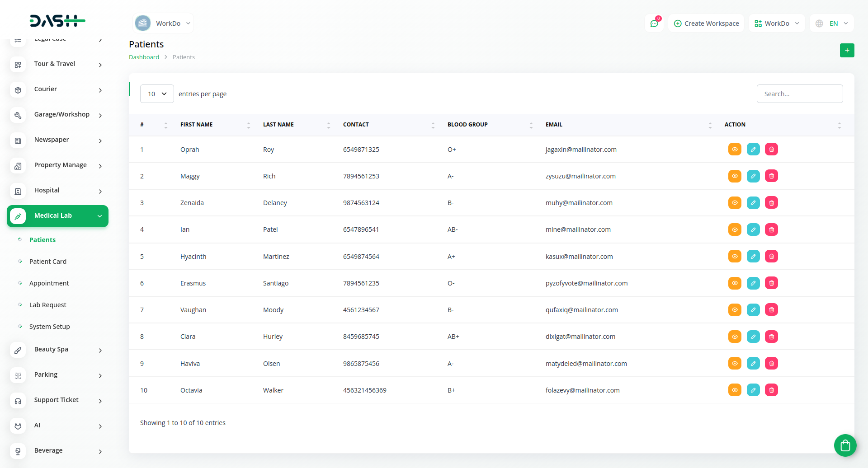This screenshot has width=868, height=468.
Task: Click the DASH logo in sidebar
Action: click(57, 21)
